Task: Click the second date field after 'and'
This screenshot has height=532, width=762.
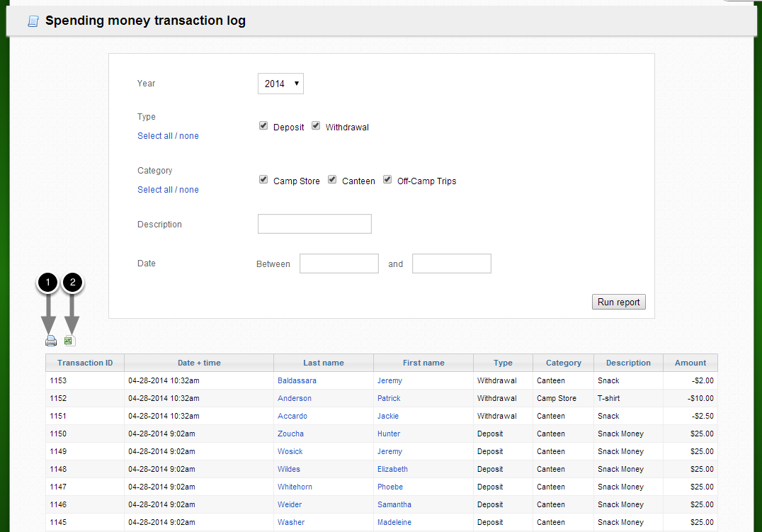Action: coord(451,263)
